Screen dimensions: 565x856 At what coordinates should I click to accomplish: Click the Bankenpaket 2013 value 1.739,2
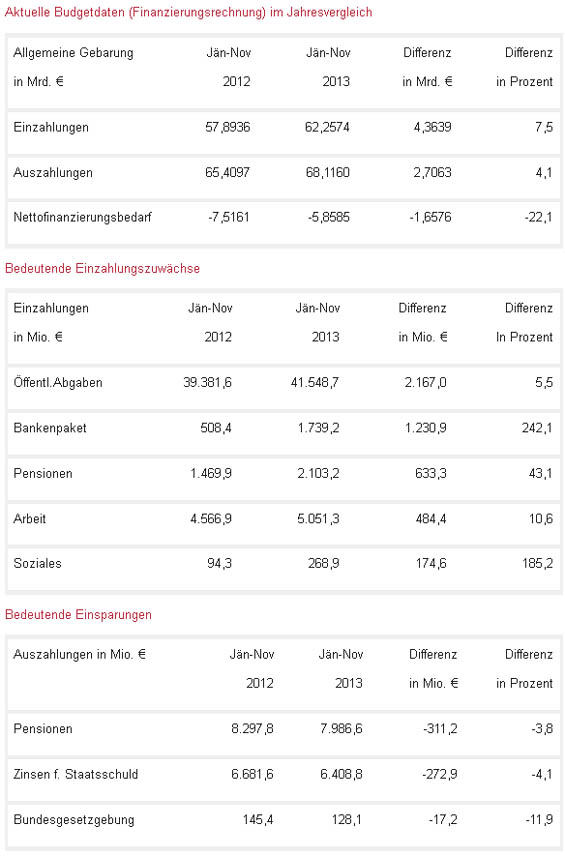click(318, 428)
